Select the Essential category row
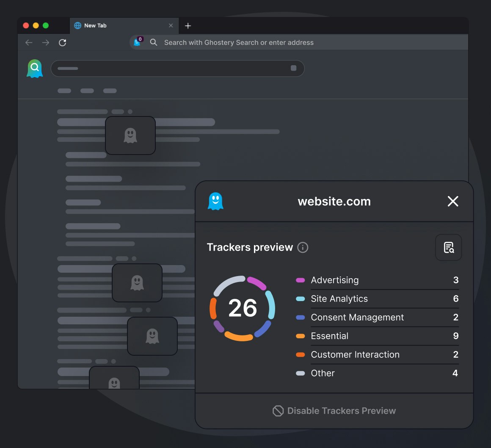 pos(377,336)
